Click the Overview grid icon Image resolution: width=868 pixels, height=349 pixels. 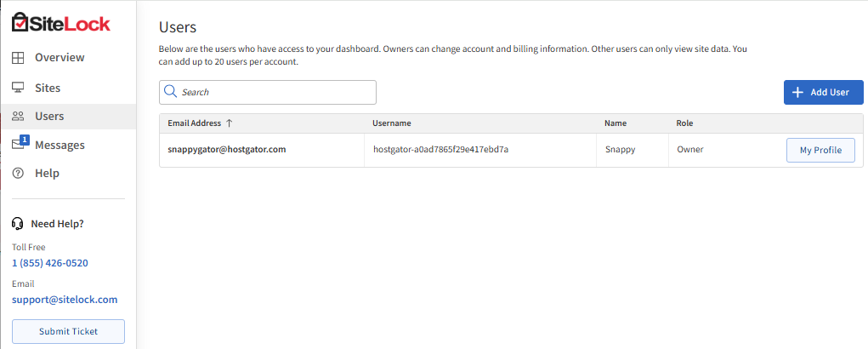[18, 58]
